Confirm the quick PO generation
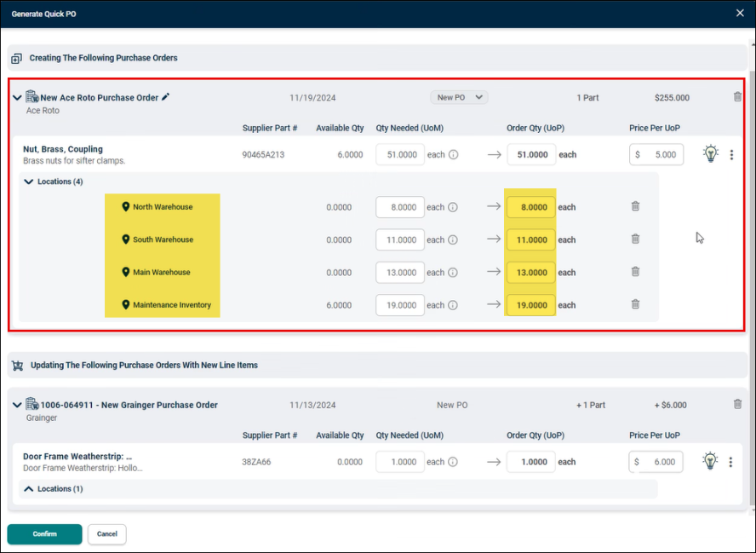Image resolution: width=756 pixels, height=553 pixels. (x=44, y=533)
